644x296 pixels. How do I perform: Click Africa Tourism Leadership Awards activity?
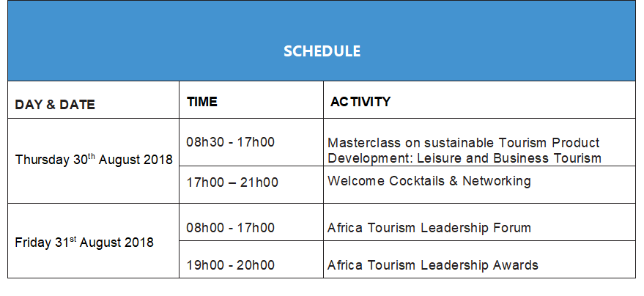(x=433, y=265)
